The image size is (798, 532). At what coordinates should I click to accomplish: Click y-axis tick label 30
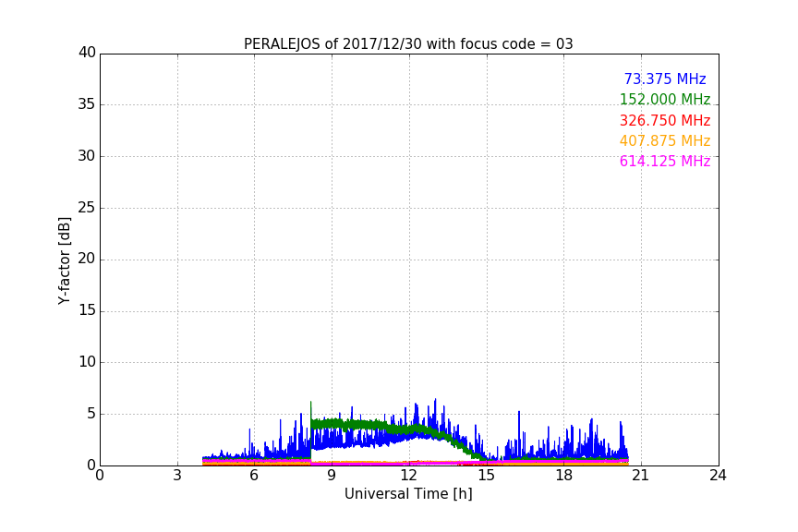(x=87, y=156)
